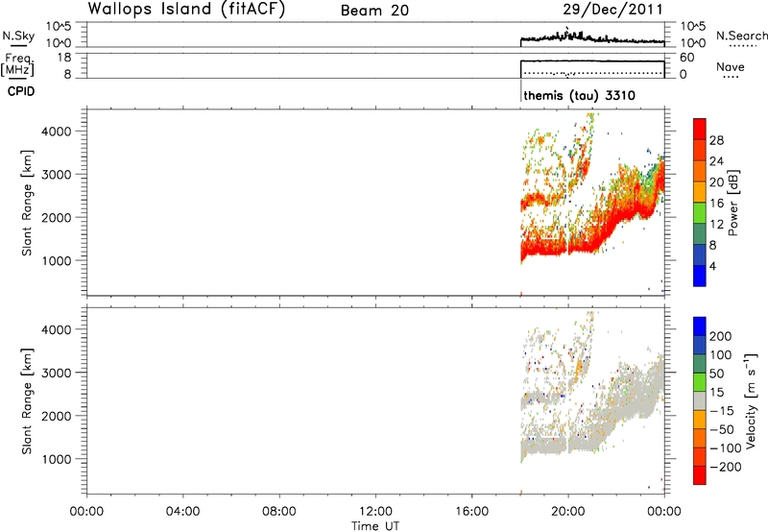Click the '-50' velocity scale value
This screenshot has height=532, width=768.
tap(722, 429)
